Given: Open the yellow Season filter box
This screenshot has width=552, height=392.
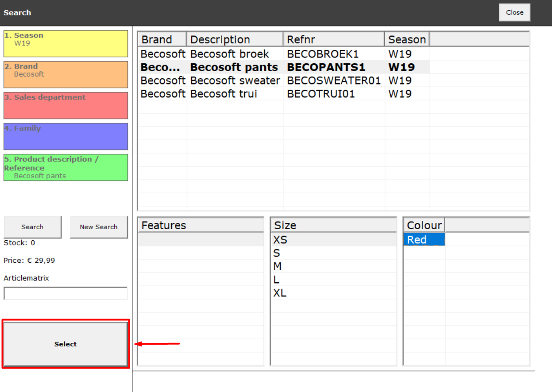Looking at the screenshot, I should click(66, 44).
